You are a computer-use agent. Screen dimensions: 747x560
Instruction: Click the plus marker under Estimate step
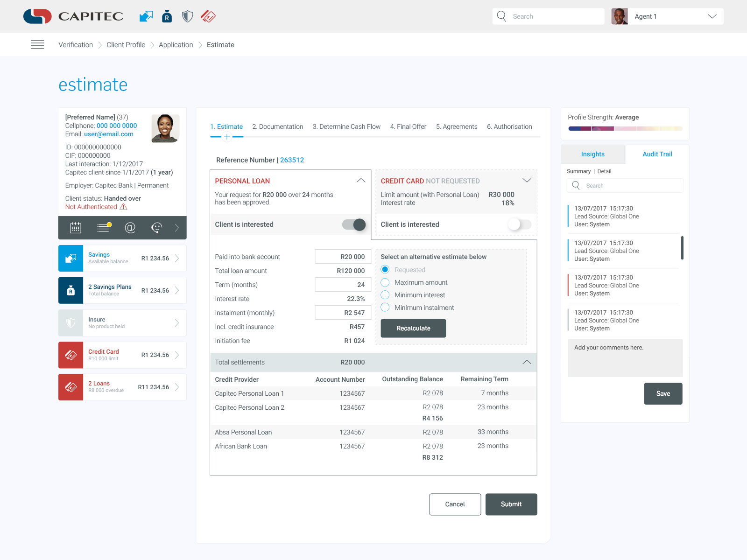pos(227,137)
